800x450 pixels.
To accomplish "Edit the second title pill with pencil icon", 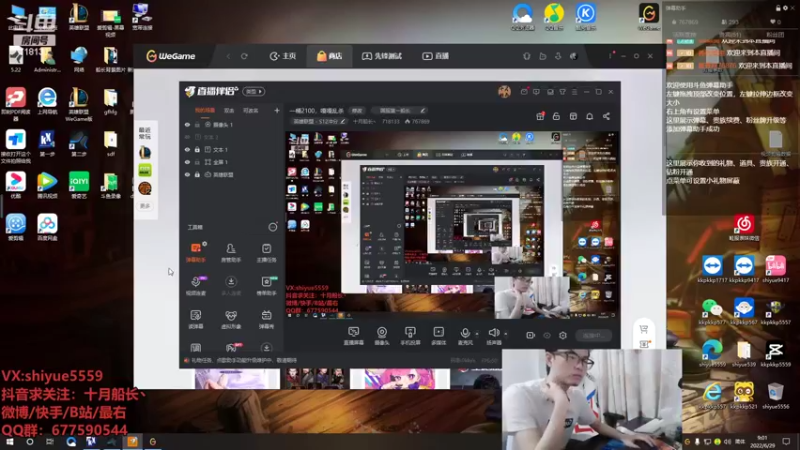I will [423, 110].
